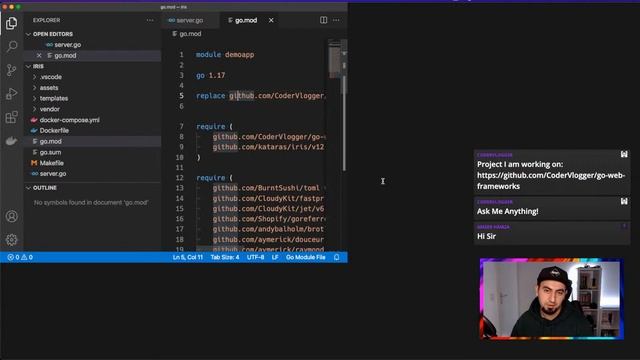640x360 pixels.
Task: Click github.com/aymerick/douceur line
Action: tap(268, 240)
